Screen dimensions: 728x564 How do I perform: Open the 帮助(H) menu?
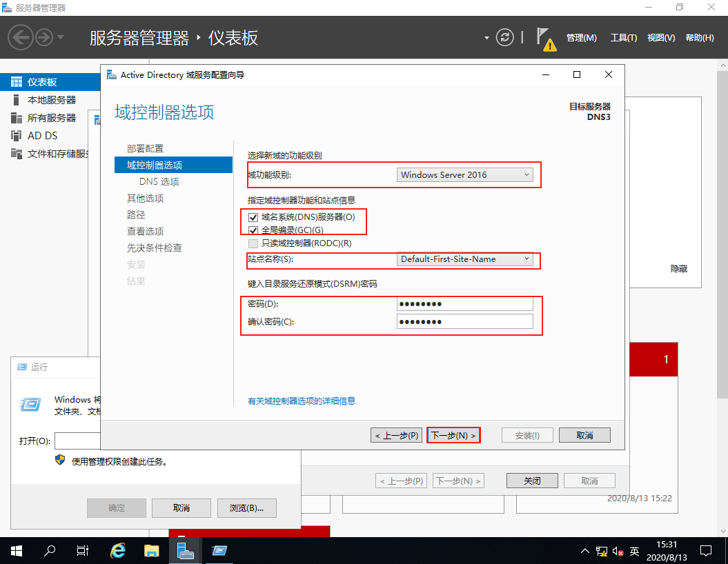pos(700,37)
